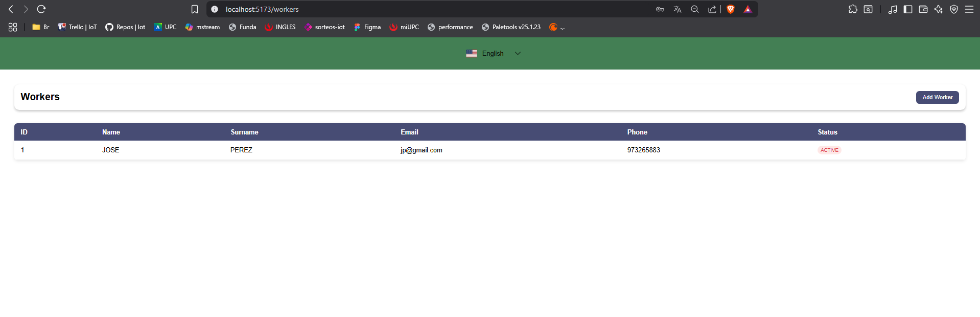
Task: Open the Figma bookmark
Action: tap(367, 27)
